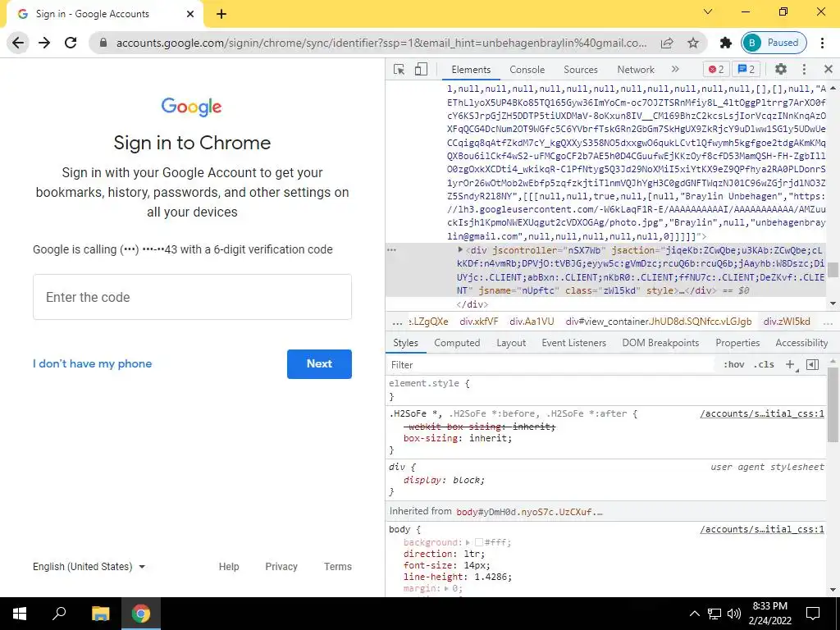Click the #fff background color swatch
Screen dimensions: 840x630
click(479, 543)
